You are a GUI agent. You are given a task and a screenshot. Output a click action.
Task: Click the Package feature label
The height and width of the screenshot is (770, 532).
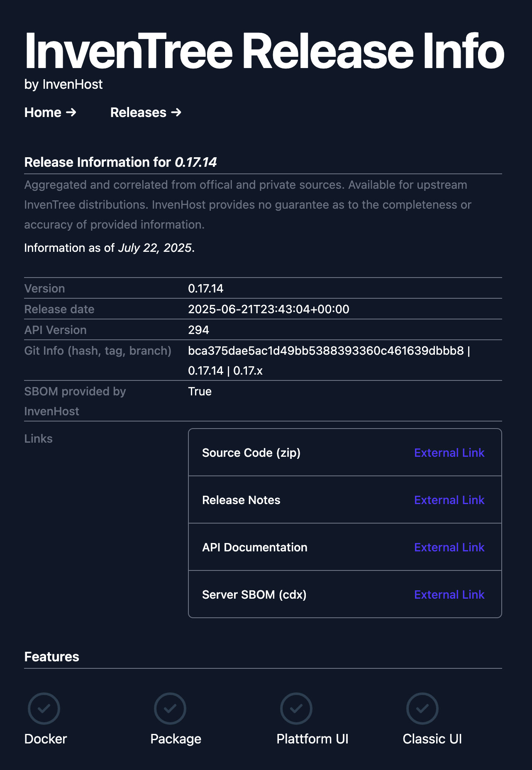tap(176, 739)
